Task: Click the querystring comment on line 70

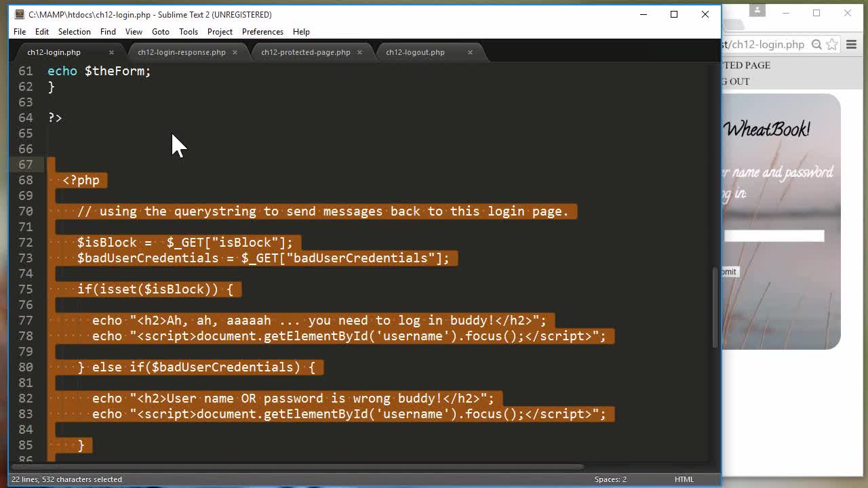Action: coord(323,211)
